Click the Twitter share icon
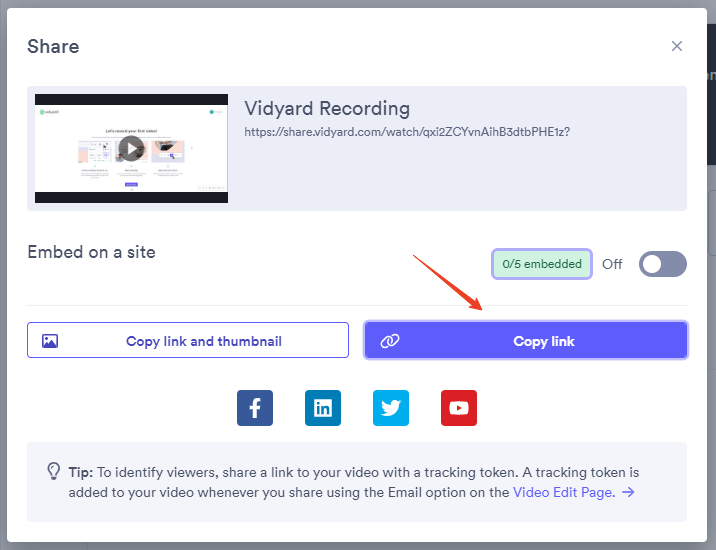 [x=391, y=408]
